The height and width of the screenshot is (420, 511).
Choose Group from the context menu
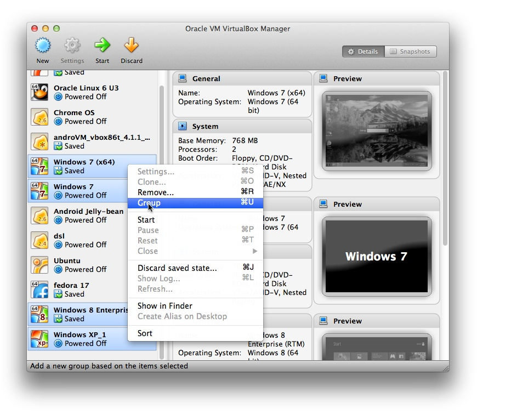click(149, 203)
